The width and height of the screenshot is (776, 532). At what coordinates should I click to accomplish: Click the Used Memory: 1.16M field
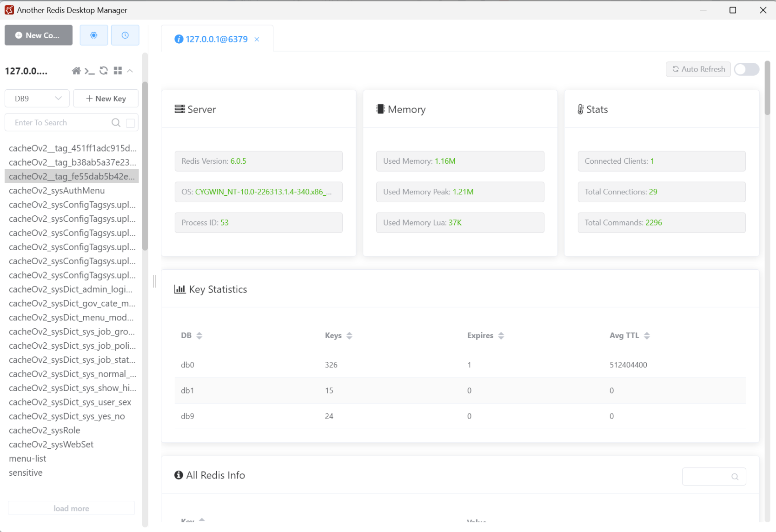click(x=460, y=161)
